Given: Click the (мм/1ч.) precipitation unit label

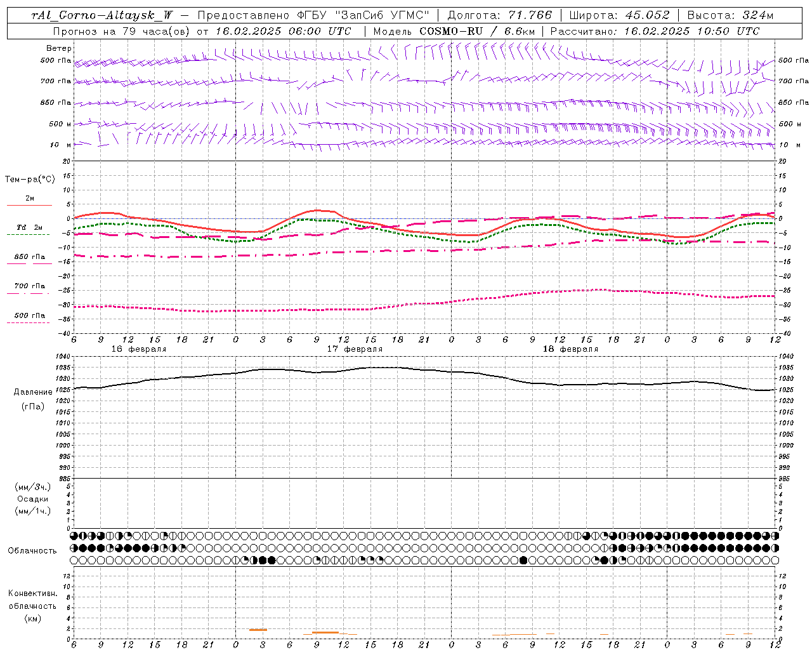Looking at the screenshot, I should (x=33, y=511).
